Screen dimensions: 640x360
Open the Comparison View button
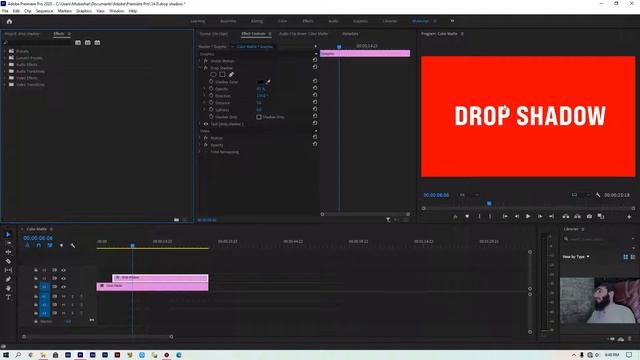601,216
